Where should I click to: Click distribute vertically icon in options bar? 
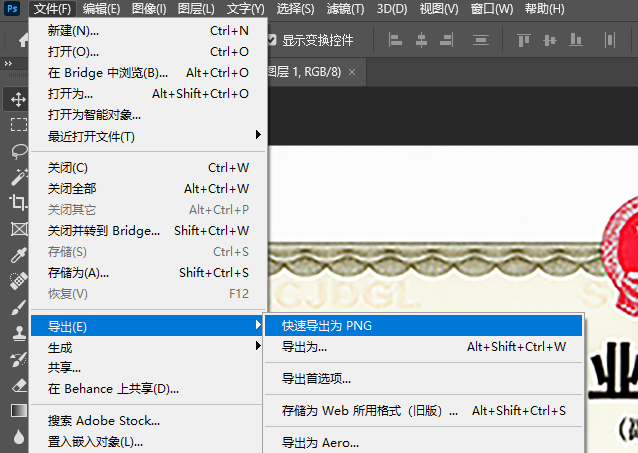pyautogui.click(x=481, y=40)
